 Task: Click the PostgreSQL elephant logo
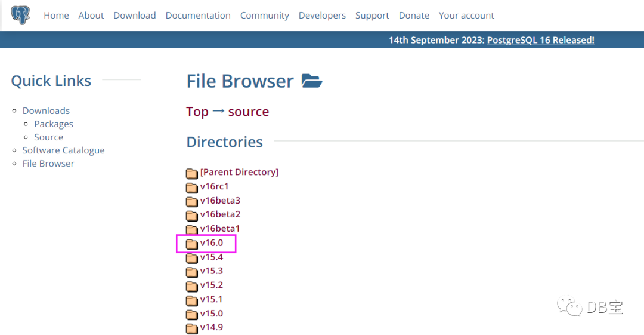[x=20, y=16]
